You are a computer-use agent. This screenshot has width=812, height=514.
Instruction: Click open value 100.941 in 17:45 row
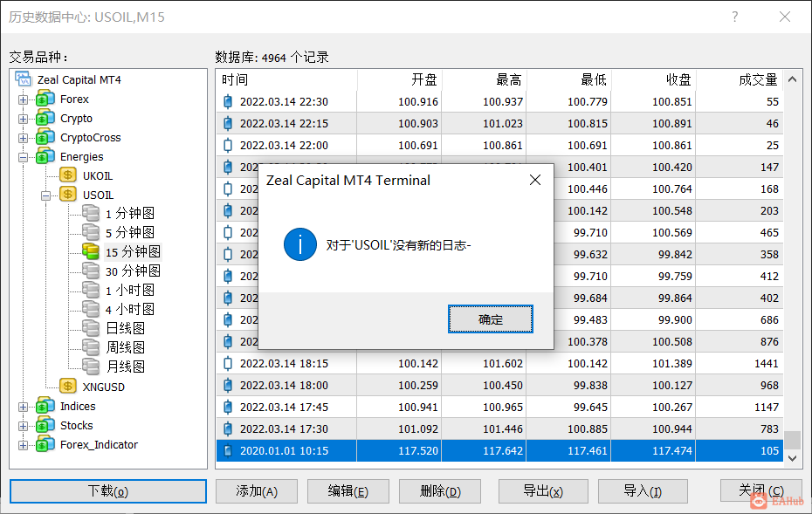[418, 408]
